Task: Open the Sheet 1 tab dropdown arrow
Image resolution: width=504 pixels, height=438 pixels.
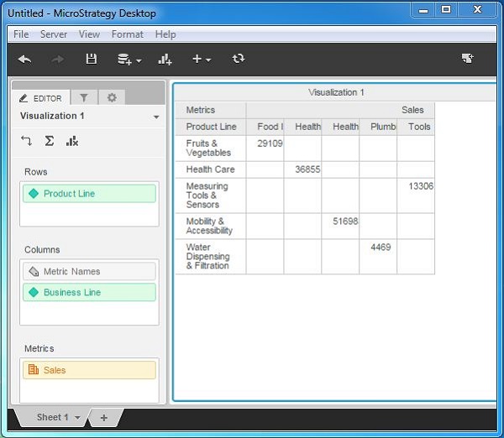Action: tap(78, 418)
